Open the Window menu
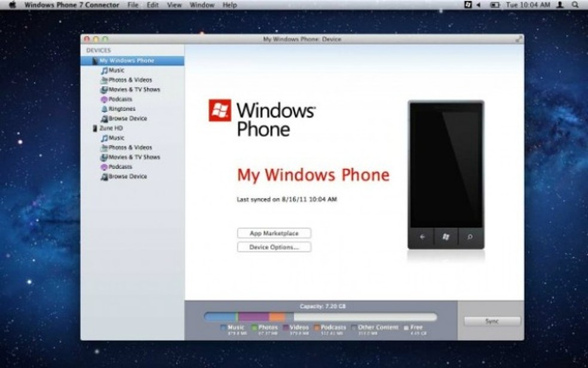The width and height of the screenshot is (588, 368). click(x=202, y=4)
